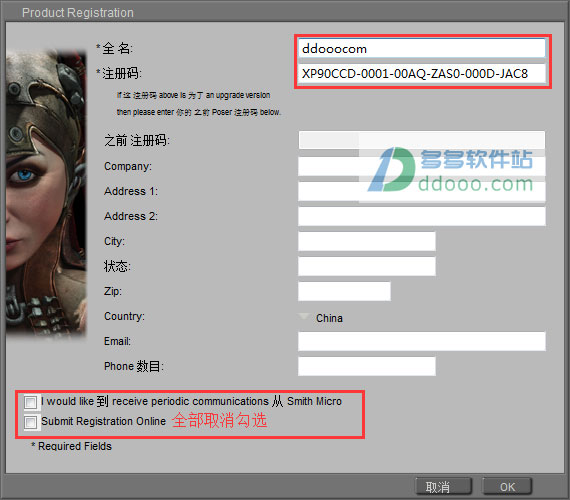Click the '* Required Fields' text
570x500 pixels.
click(72, 446)
